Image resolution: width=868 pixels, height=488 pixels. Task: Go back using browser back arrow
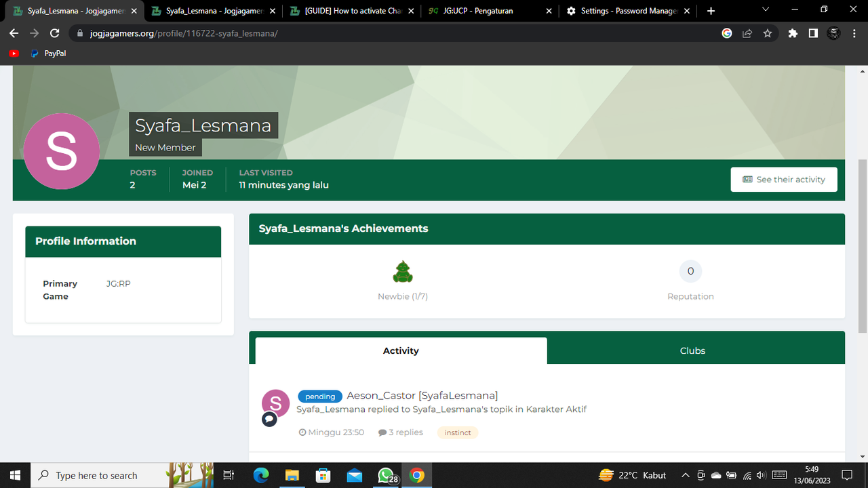(x=14, y=33)
